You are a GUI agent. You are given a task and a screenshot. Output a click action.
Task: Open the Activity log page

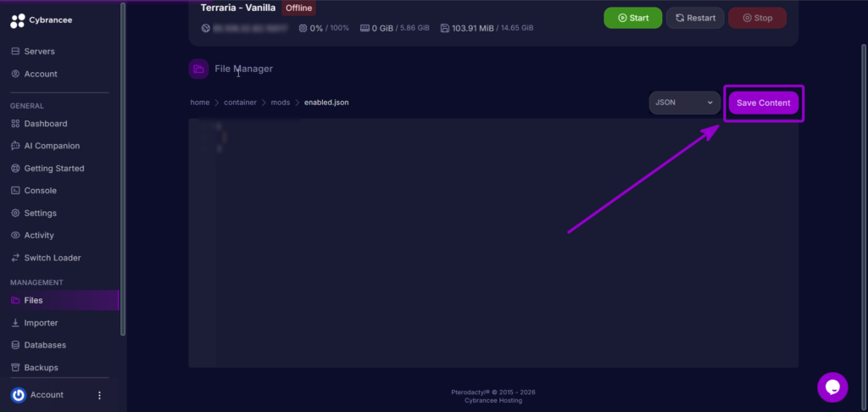39,236
